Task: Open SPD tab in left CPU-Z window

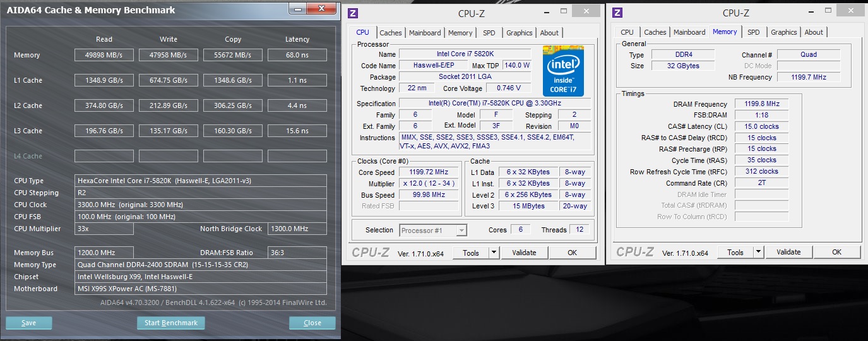Action: (x=489, y=33)
